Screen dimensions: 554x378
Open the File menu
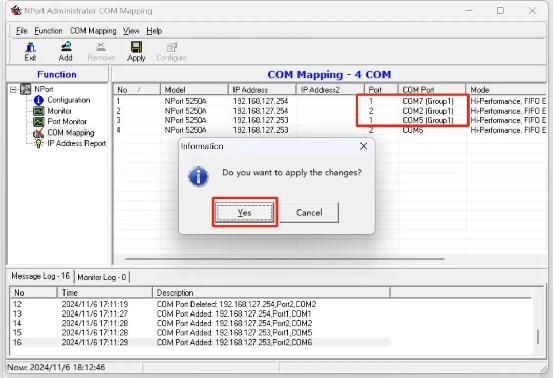(22, 31)
